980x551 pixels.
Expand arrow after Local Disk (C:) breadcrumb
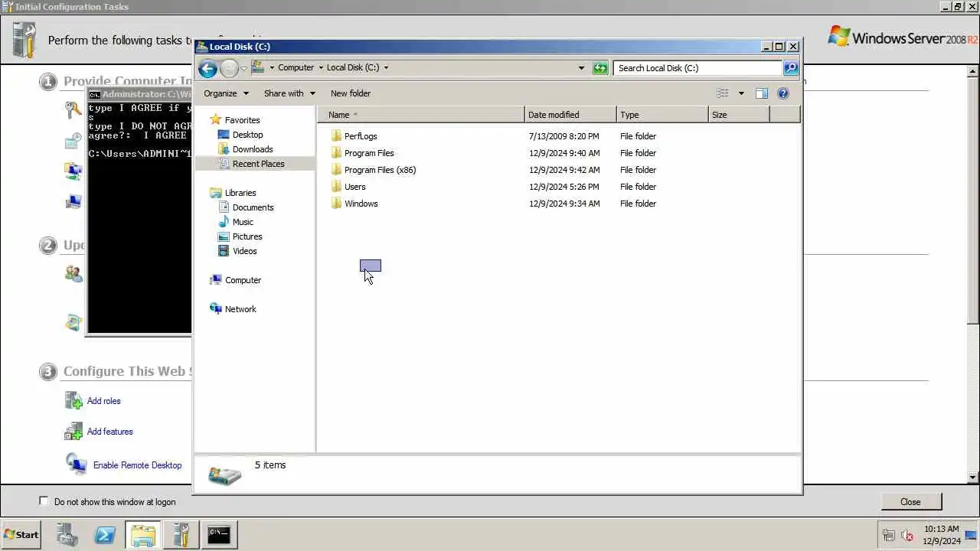(x=386, y=67)
